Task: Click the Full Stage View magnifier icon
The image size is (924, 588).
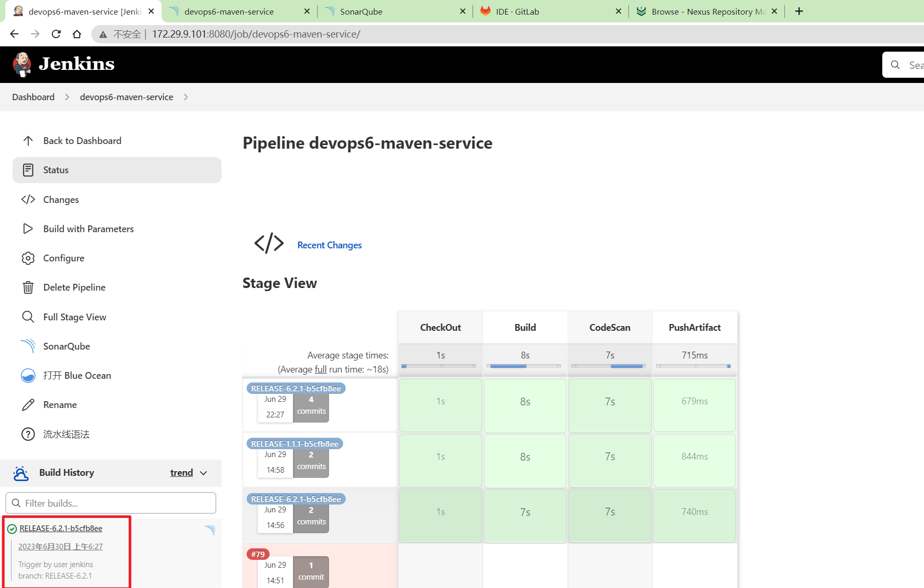Action: pos(28,317)
